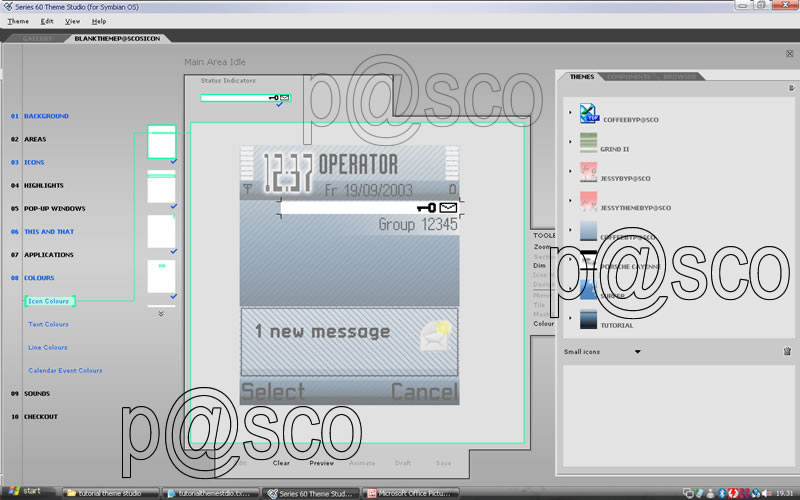The image size is (800, 500).
Task: Close the editing workspace with the X icon
Action: pyautogui.click(x=789, y=54)
